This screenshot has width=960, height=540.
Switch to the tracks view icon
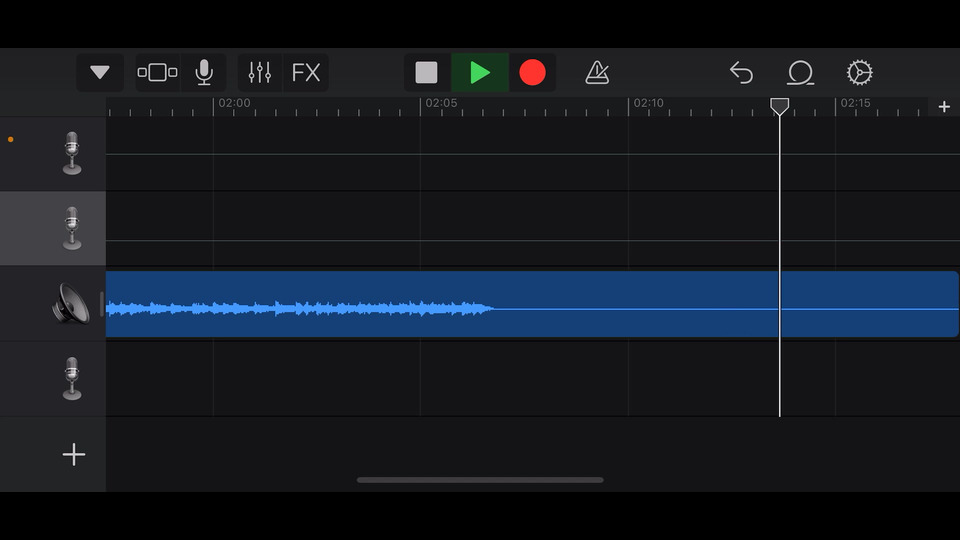pyautogui.click(x=157, y=73)
